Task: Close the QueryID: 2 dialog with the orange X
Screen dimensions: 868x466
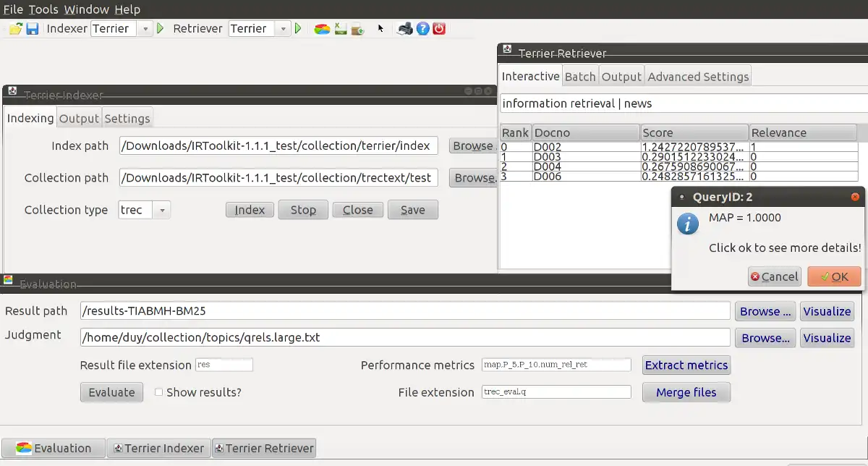Action: pos(855,196)
